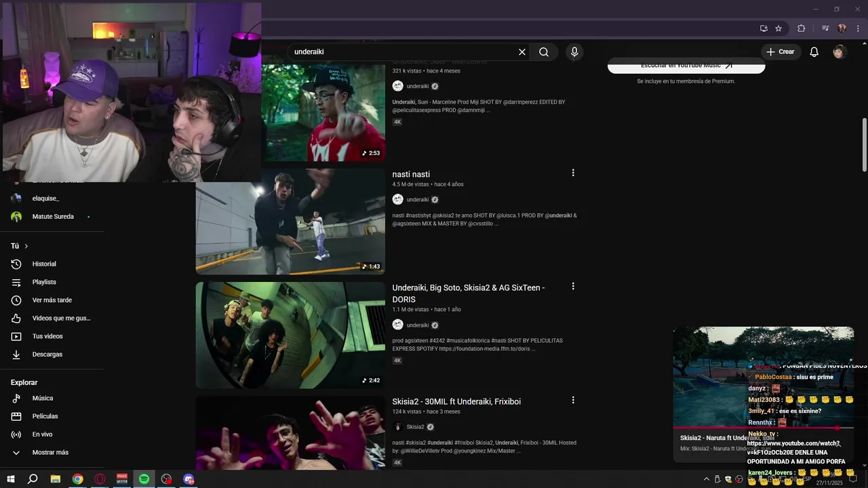868x488 pixels.
Task: Open Discord from taskbar
Action: pos(189,479)
